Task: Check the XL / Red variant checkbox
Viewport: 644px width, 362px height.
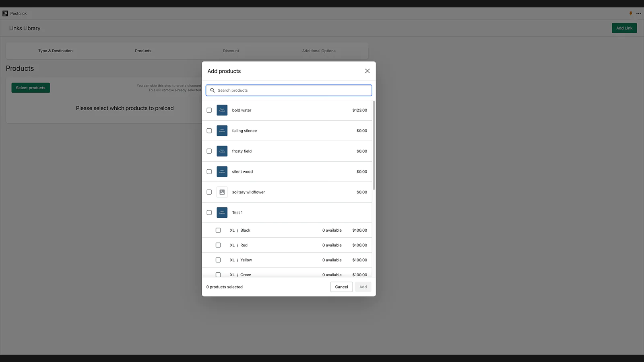Action: pos(218,245)
